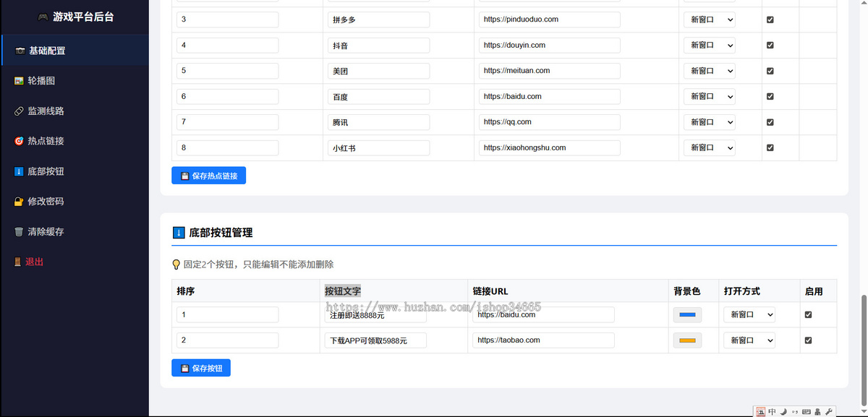
Task: Open 基础配置 in the sidebar
Action: coord(75,51)
